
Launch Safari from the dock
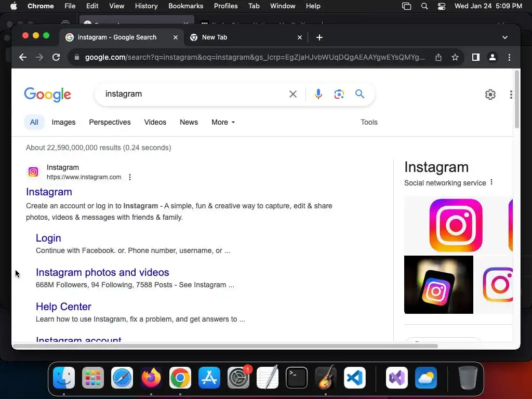(x=122, y=378)
